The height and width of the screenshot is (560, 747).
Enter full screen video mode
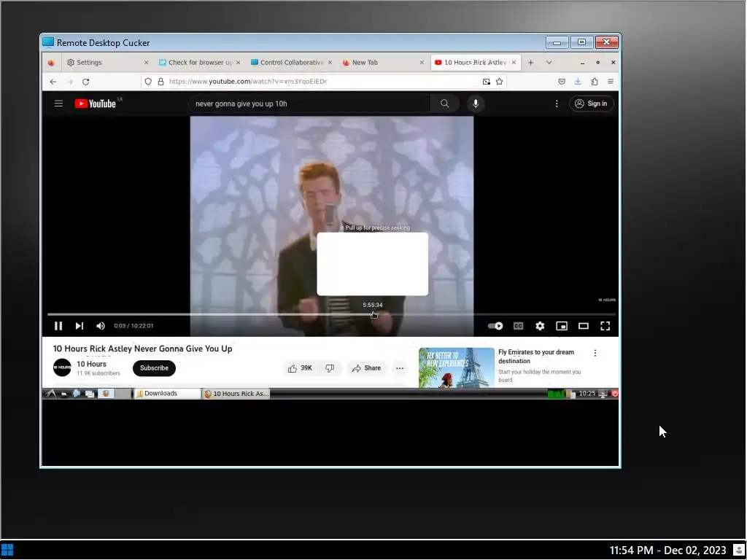[605, 326]
